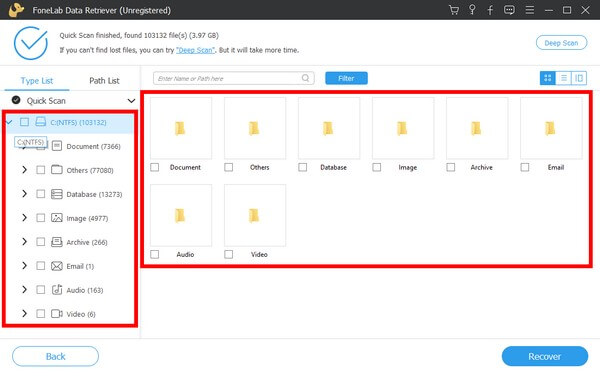Tick the Database folder checkbox in grid

point(303,167)
